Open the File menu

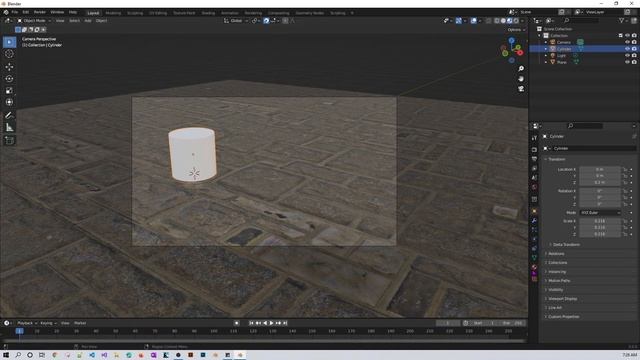coord(15,13)
